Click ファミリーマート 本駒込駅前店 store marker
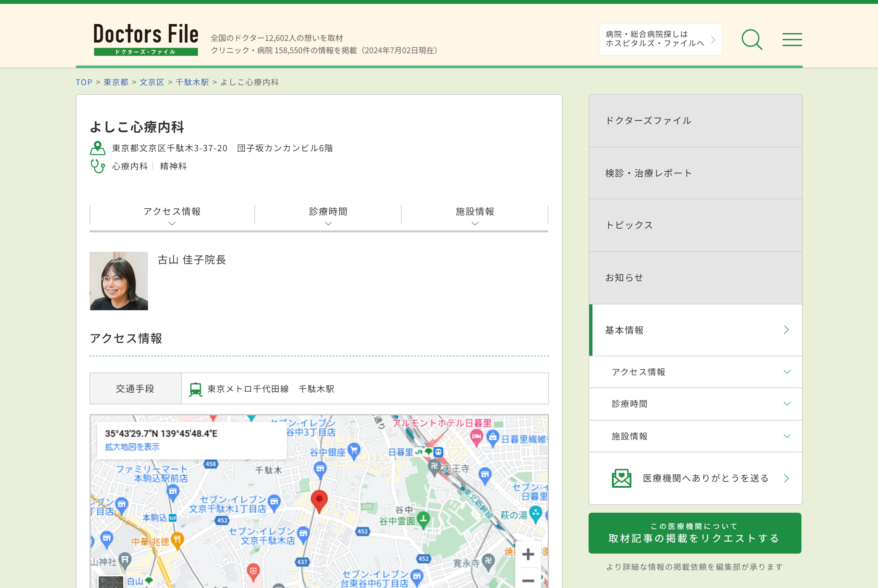This screenshot has width=878, height=588. [172, 493]
